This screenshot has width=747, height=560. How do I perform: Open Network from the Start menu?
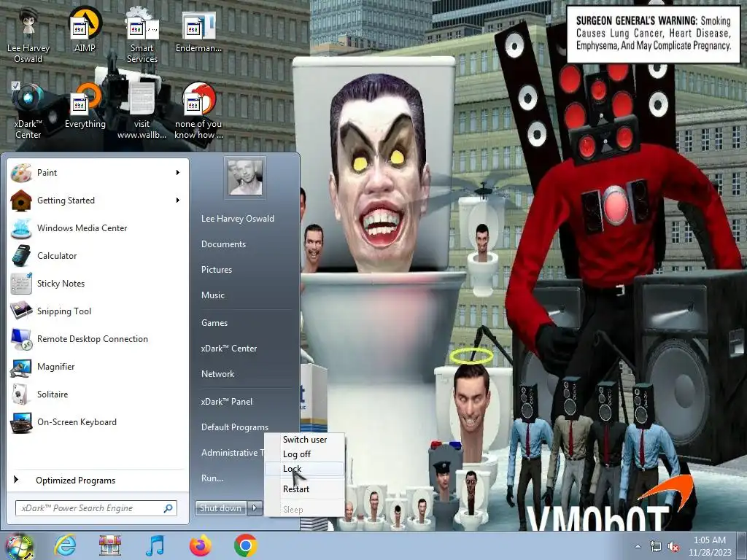[x=217, y=374]
